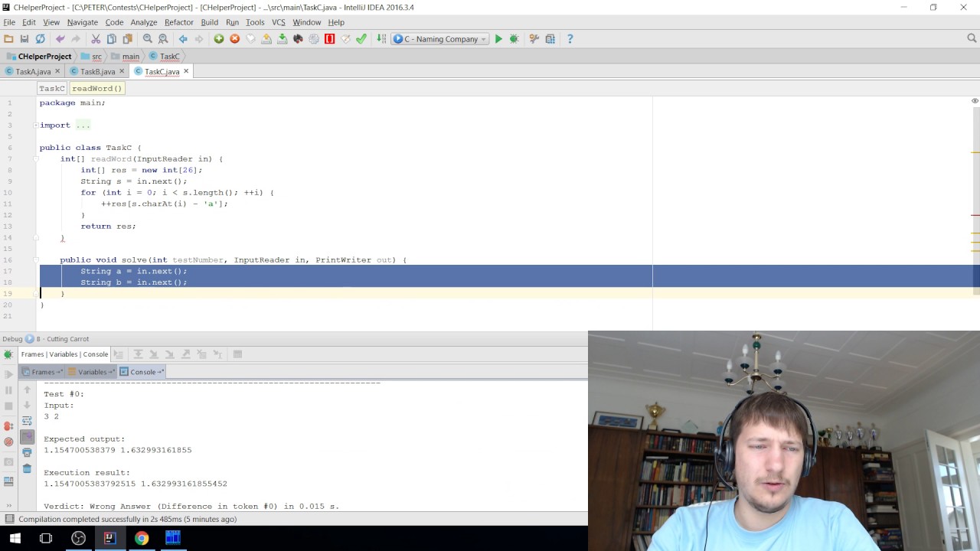Open run configuration dropdown C - Naming Company
This screenshot has width=980, height=551.
pos(440,39)
